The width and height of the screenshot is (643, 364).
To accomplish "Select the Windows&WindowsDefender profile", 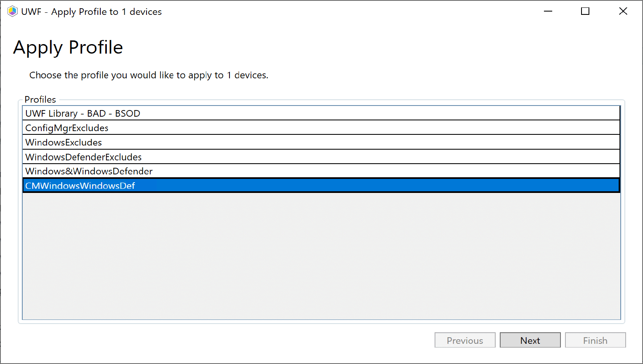I will tap(89, 171).
